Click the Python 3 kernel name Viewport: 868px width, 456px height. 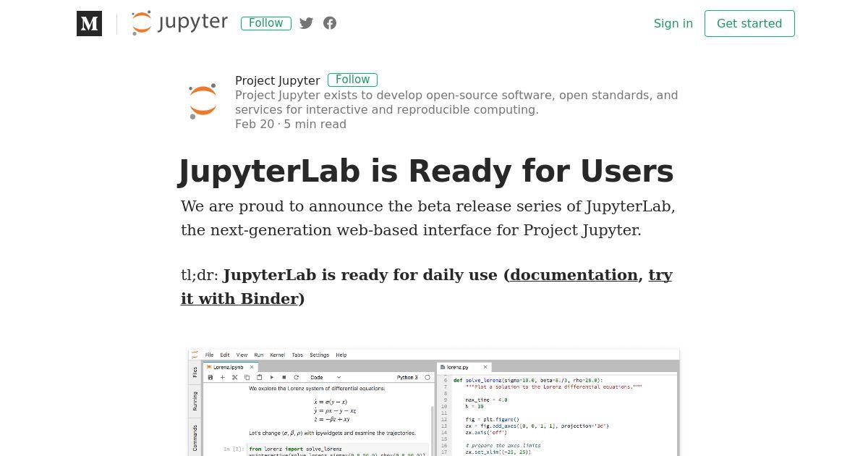click(x=407, y=377)
